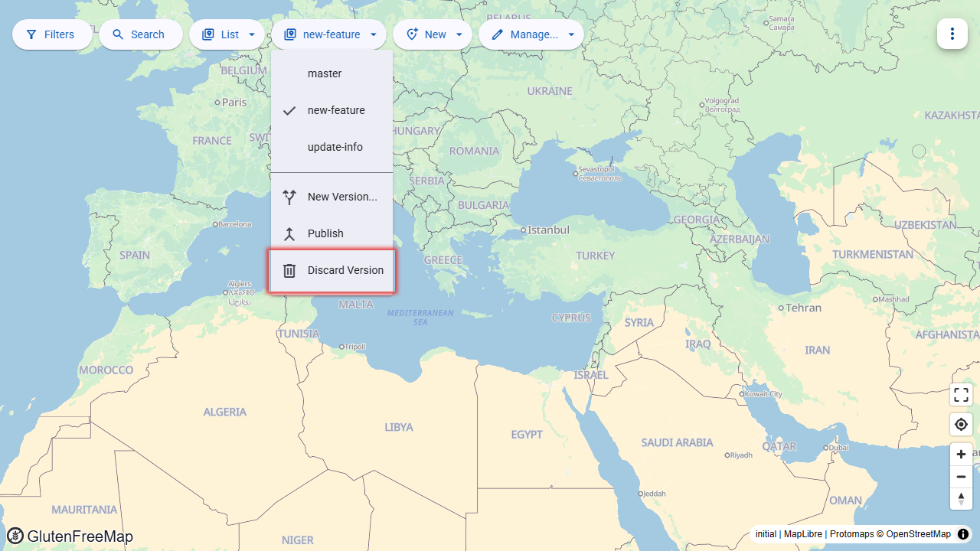The width and height of the screenshot is (980, 551).
Task: Toggle the map attribution info icon
Action: [x=963, y=534]
